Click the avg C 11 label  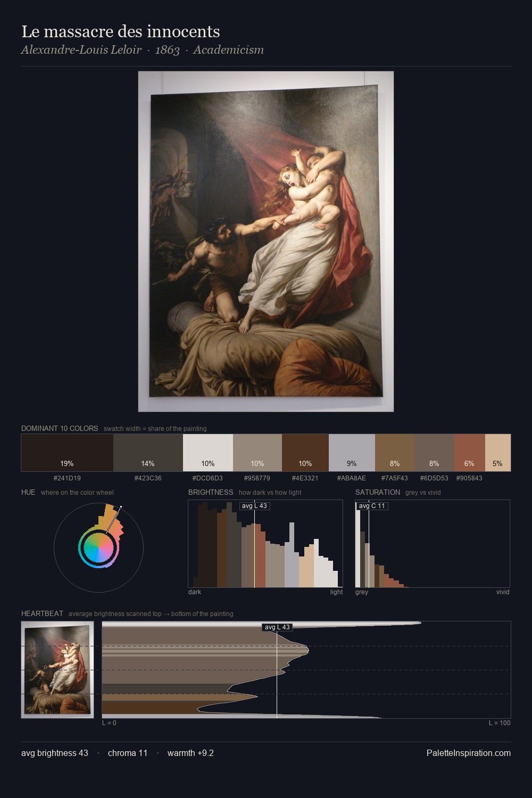click(372, 506)
